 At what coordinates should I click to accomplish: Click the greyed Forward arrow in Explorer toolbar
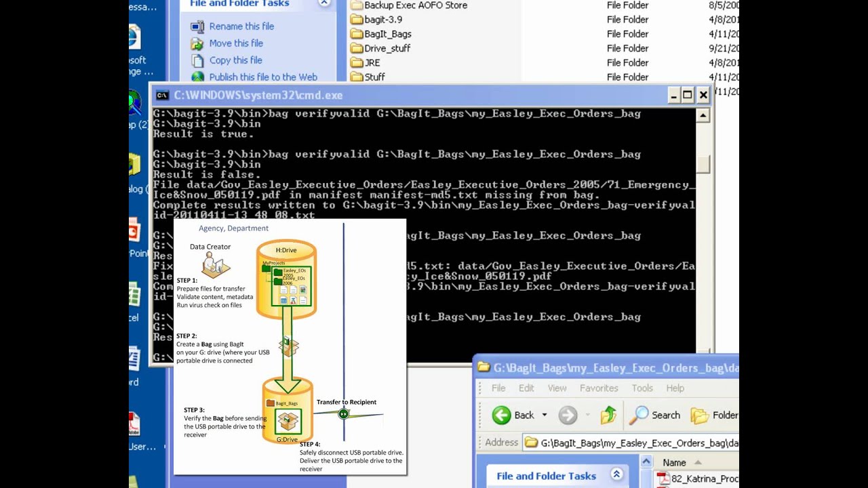tap(568, 415)
